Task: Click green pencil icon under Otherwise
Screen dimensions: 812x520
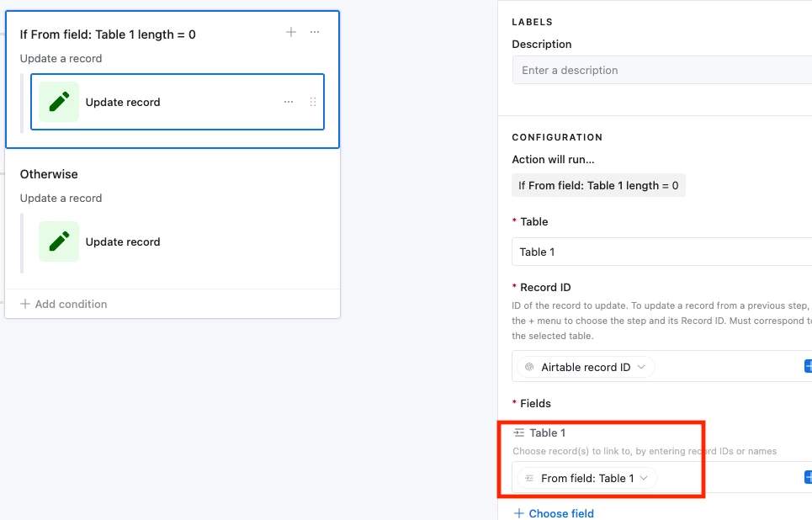Action: tap(59, 241)
